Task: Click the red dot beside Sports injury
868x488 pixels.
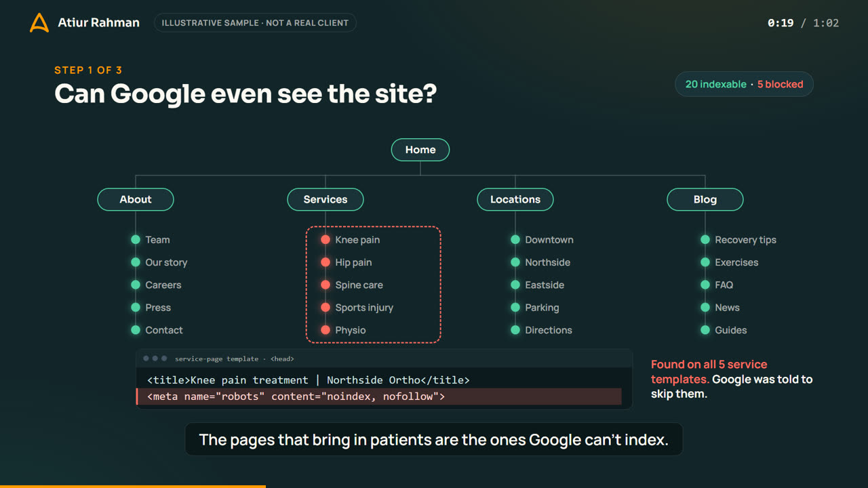Action: [x=325, y=308]
